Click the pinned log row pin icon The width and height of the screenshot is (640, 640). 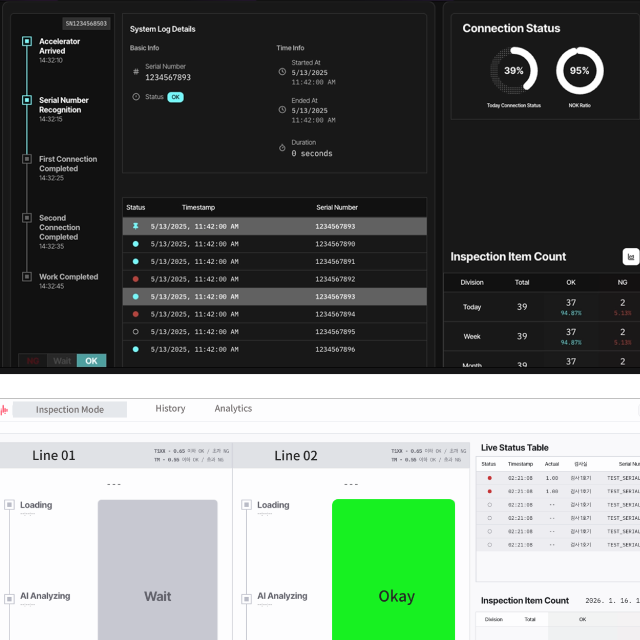pos(136,226)
